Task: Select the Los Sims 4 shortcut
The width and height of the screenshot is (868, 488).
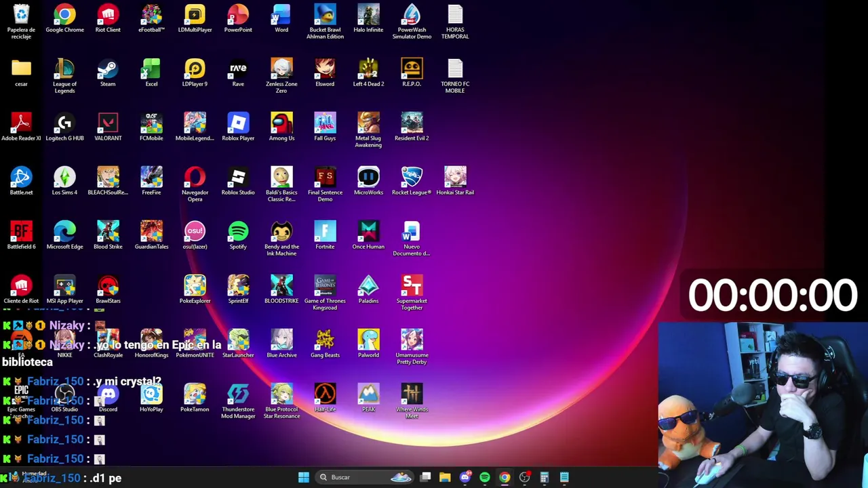Action: pos(64,182)
